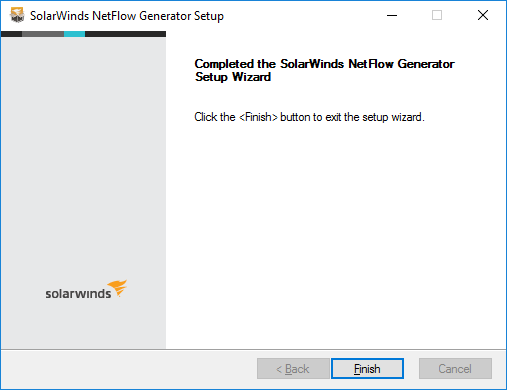Click the long dark progress segment at right
This screenshot has width=508, height=391.
point(125,34)
